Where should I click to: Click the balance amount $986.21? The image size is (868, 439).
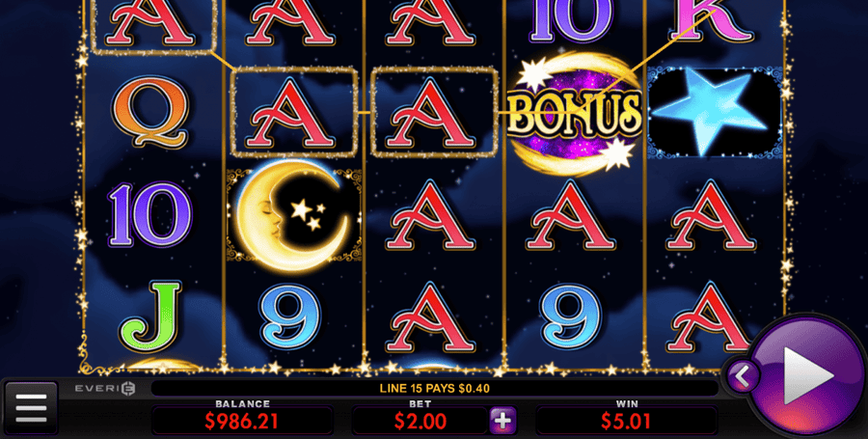[241, 422]
